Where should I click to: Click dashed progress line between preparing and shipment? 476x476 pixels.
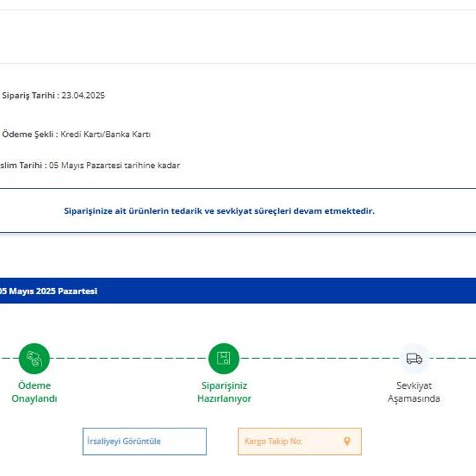[x=319, y=358]
